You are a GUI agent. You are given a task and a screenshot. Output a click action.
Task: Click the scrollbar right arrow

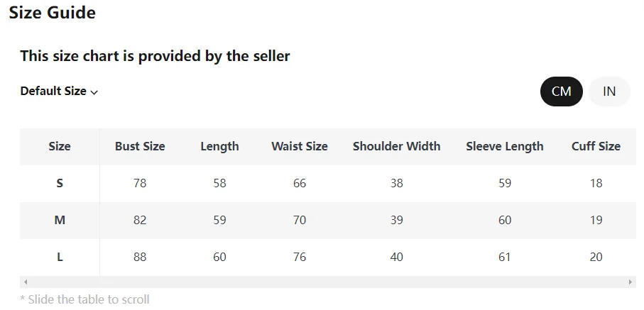[631, 282]
